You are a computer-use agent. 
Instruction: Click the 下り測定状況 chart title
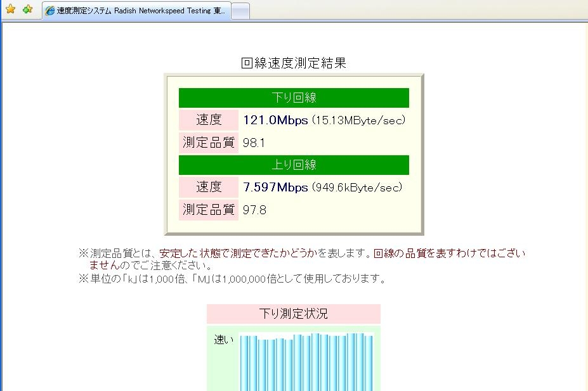pos(294,314)
